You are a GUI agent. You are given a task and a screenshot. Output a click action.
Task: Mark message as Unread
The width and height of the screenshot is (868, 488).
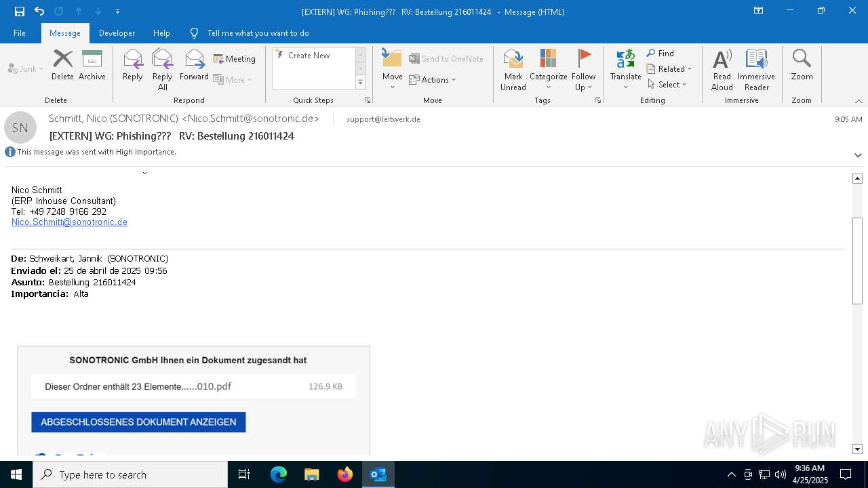(x=513, y=70)
